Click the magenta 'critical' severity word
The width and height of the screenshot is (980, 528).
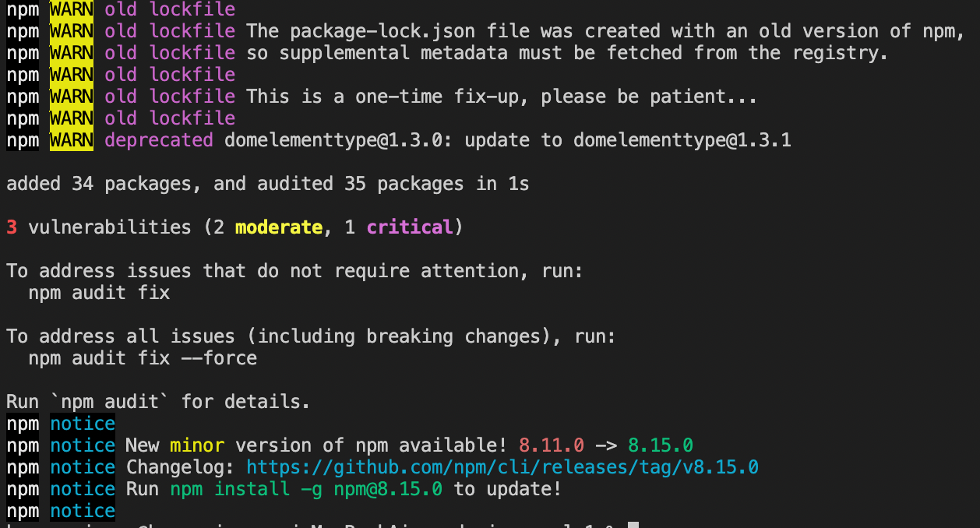410,227
